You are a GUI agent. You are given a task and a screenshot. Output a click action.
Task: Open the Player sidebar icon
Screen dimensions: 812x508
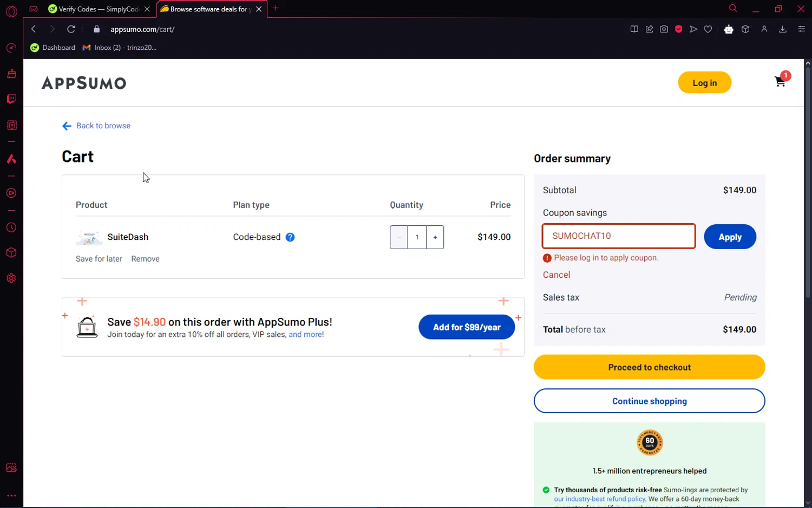[11, 193]
